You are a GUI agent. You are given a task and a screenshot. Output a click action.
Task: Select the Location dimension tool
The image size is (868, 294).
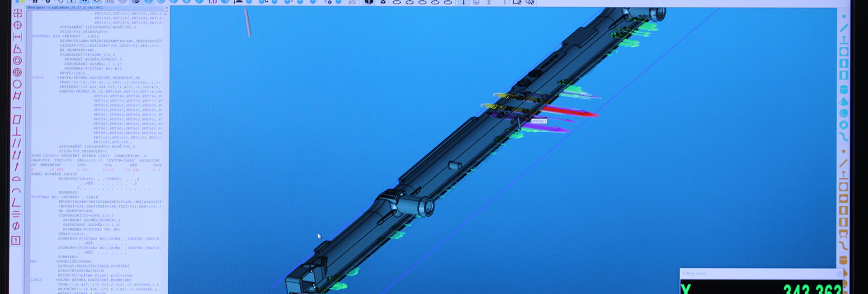coord(18,13)
